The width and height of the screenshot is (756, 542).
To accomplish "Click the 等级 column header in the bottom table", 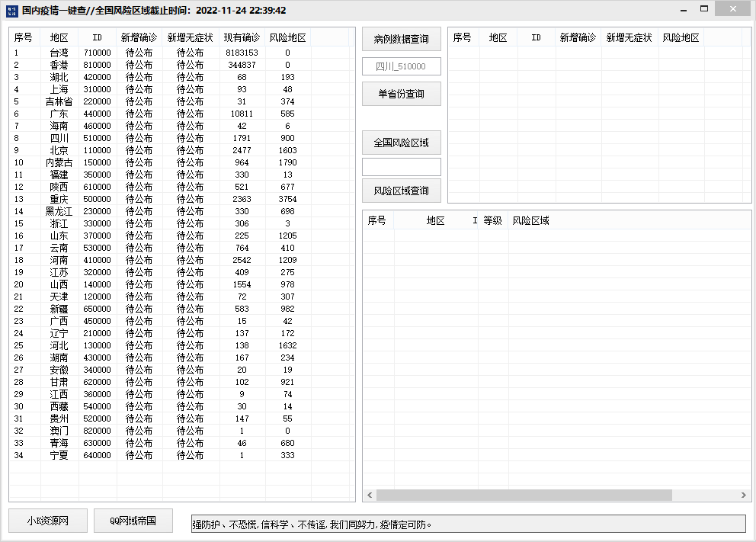I will [492, 221].
